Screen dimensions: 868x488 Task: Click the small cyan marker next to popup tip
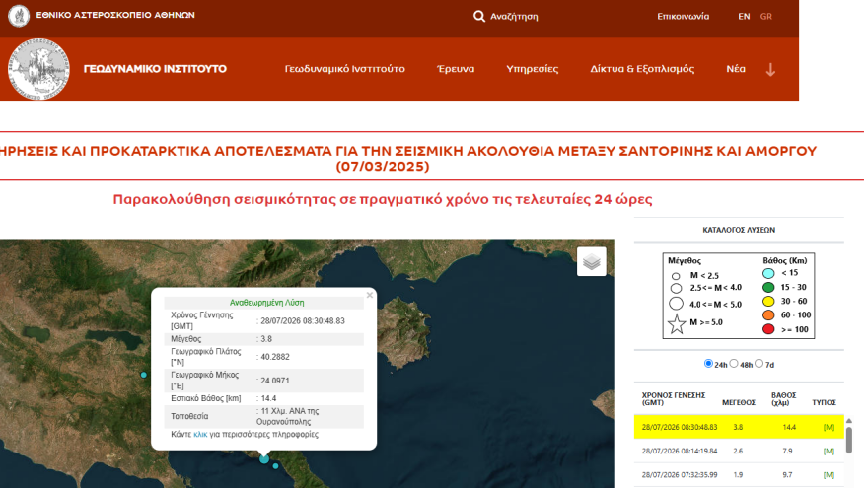tap(275, 466)
